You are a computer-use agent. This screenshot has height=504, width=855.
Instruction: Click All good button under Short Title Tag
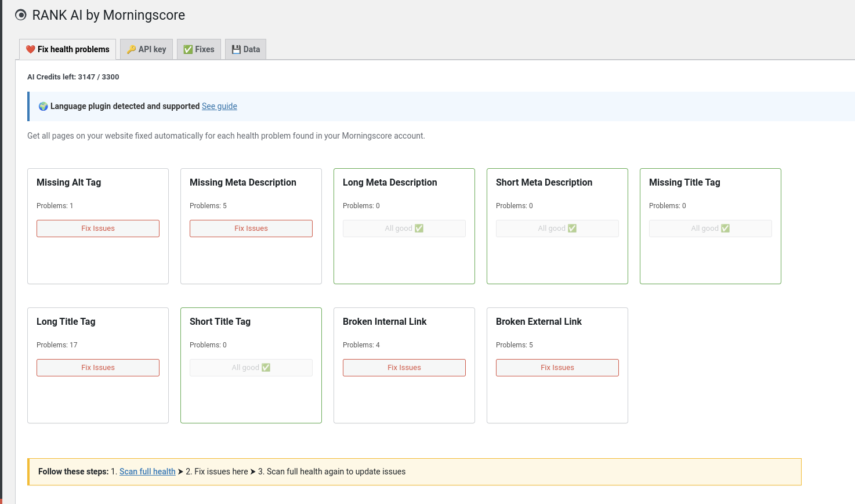[251, 368]
